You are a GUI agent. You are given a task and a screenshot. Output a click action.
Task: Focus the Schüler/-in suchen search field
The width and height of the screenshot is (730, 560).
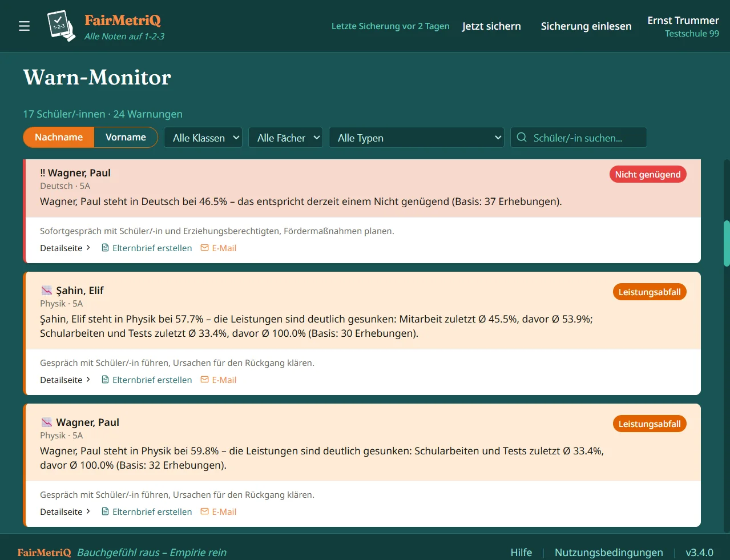(x=579, y=138)
